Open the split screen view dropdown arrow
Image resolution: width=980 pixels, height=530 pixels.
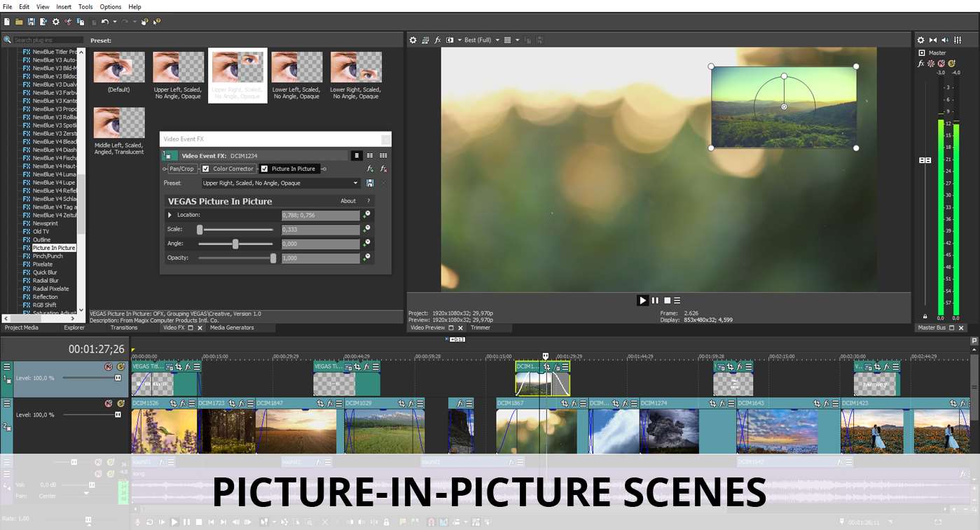459,40
